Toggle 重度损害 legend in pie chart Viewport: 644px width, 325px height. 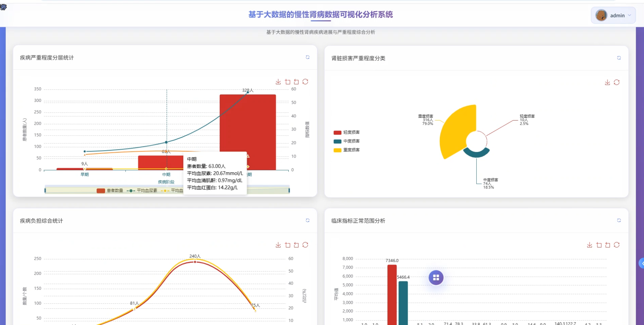coord(347,150)
